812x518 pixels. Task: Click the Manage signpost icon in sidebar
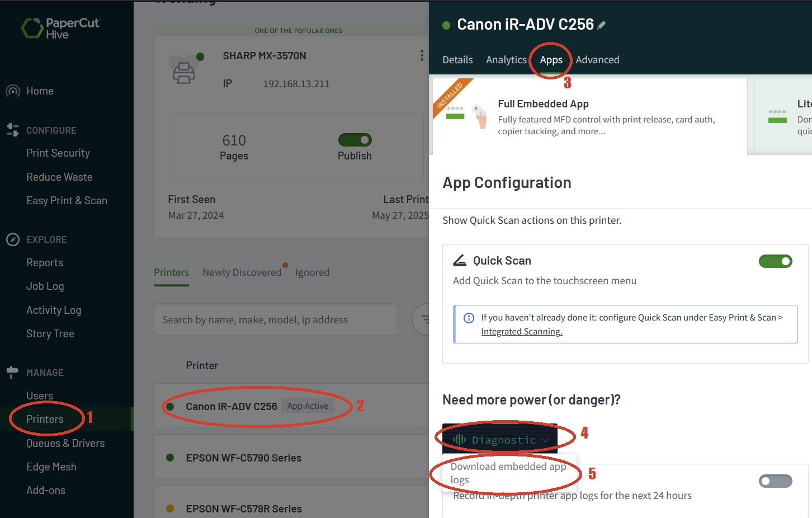12,373
